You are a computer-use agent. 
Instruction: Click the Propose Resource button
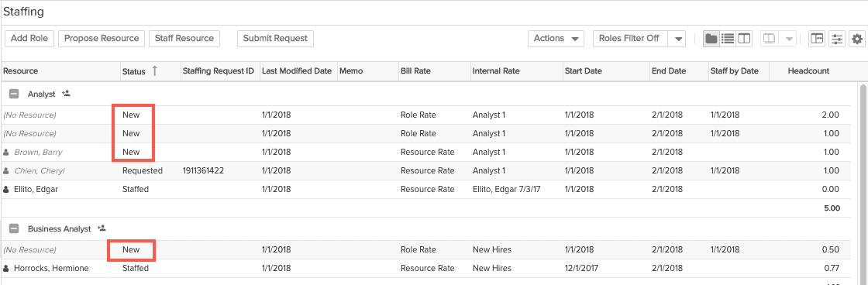pos(102,38)
